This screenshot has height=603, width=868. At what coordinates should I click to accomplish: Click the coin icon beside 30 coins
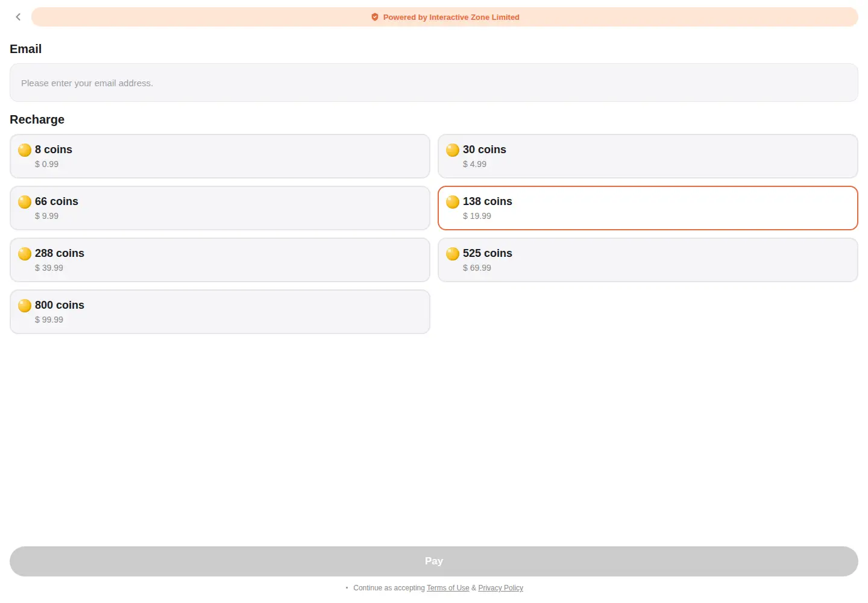[453, 150]
